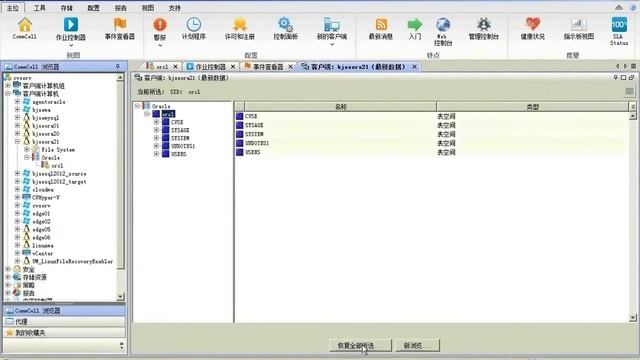Uncheck CVSE checkbox in the Oracle tree
The image size is (640, 360).
coord(165,122)
